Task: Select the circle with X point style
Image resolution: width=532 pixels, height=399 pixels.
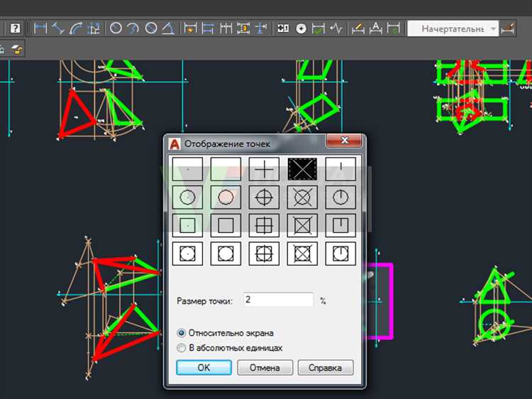Action: coord(302,197)
